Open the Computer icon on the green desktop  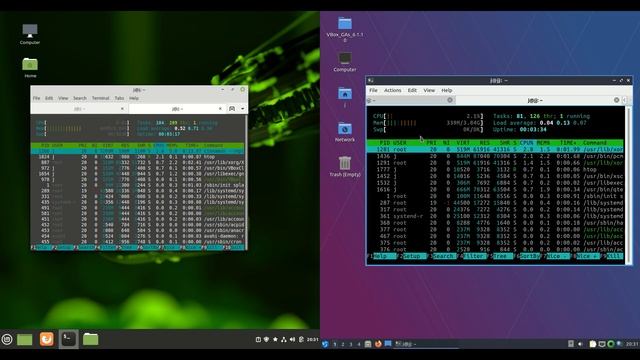tap(30, 33)
